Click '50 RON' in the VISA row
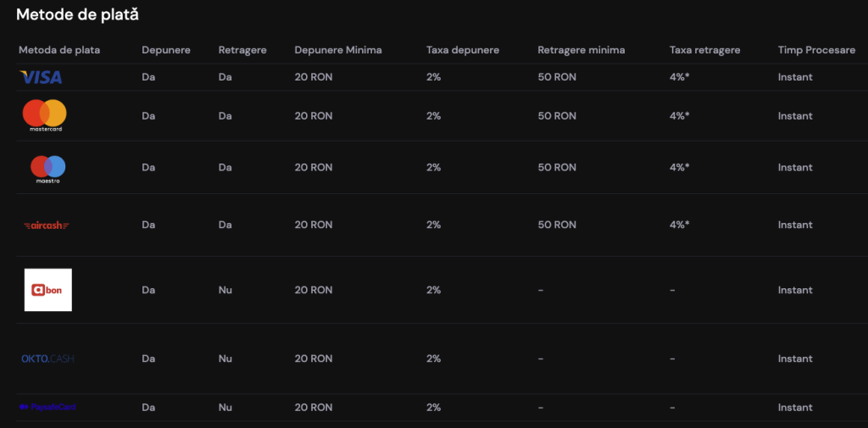The image size is (868, 428). 557,77
